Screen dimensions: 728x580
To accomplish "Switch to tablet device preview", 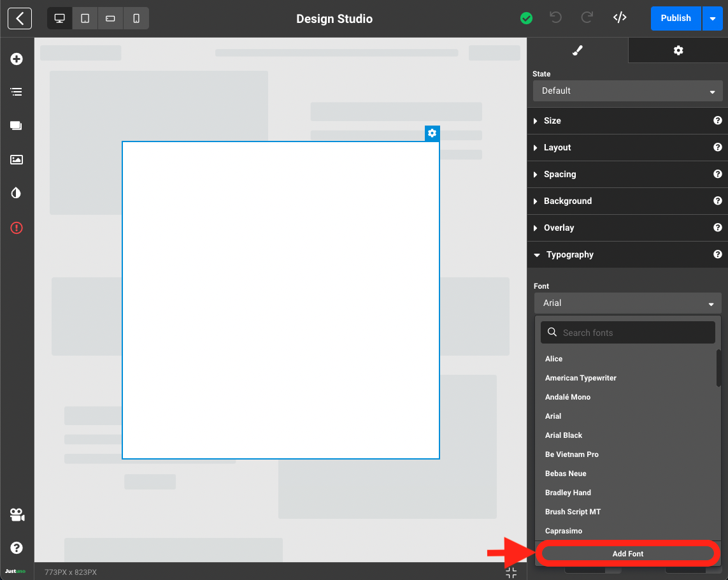I will pyautogui.click(x=85, y=18).
